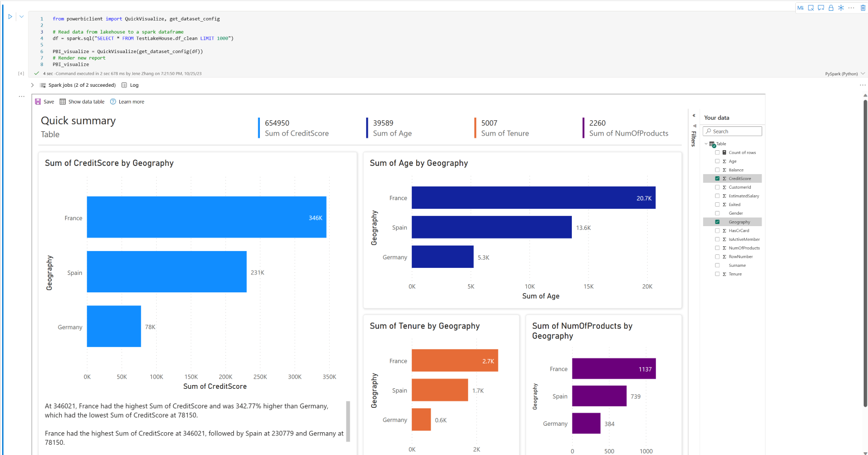This screenshot has width=868, height=455.
Task: Click the Quick summary title
Action: [x=78, y=120]
